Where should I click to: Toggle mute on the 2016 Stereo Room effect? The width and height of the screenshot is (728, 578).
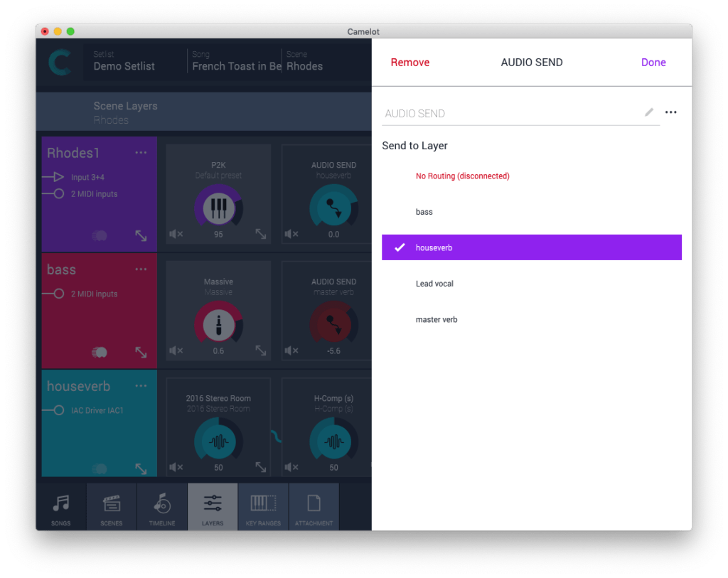tap(175, 468)
